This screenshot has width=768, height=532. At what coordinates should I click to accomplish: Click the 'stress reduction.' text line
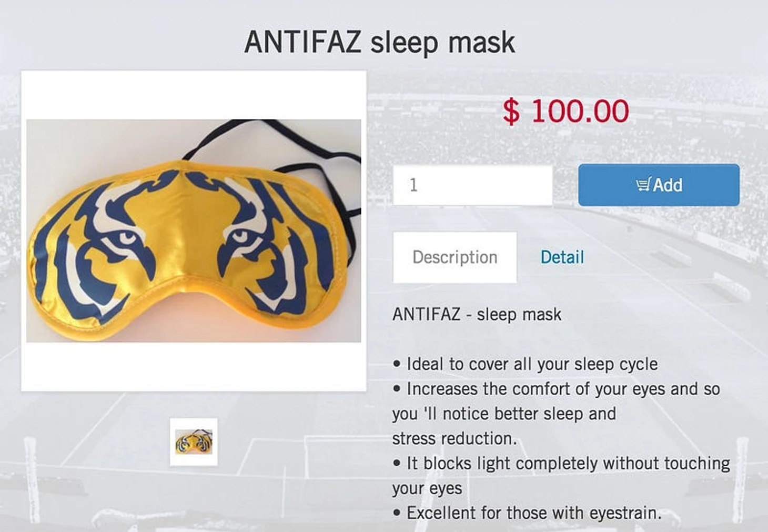454,438
